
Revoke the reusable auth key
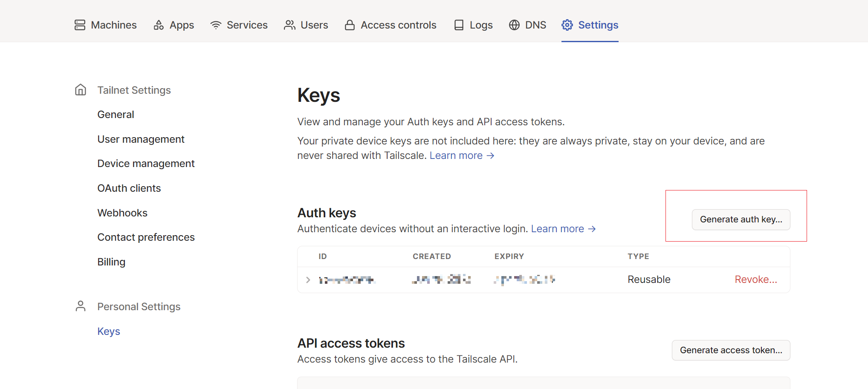click(x=755, y=280)
